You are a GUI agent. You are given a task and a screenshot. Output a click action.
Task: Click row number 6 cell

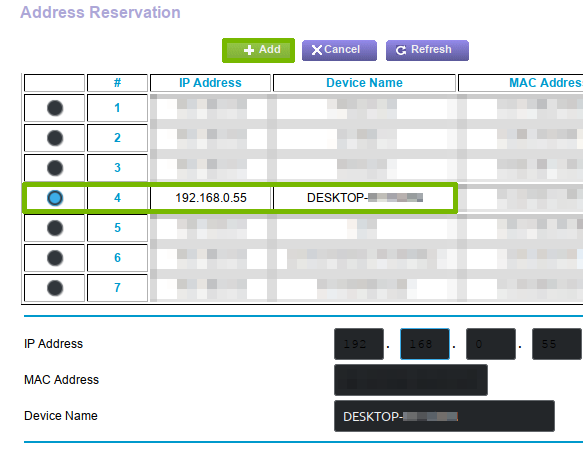pos(117,258)
